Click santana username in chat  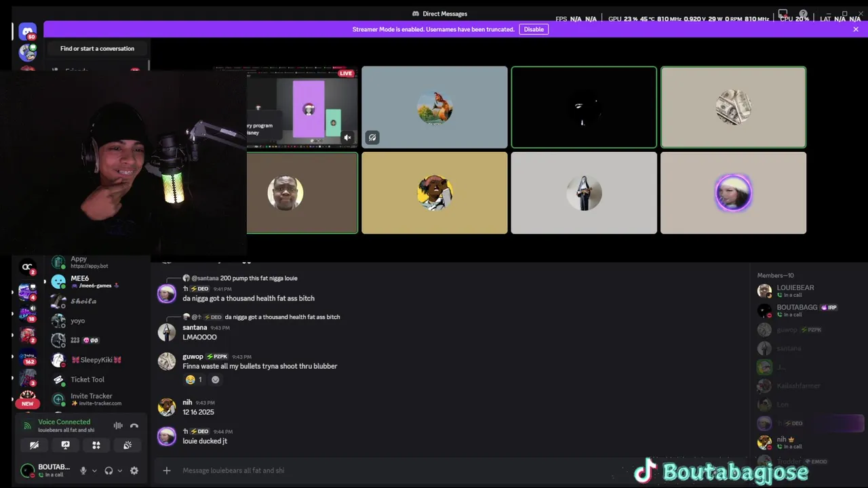(195, 327)
